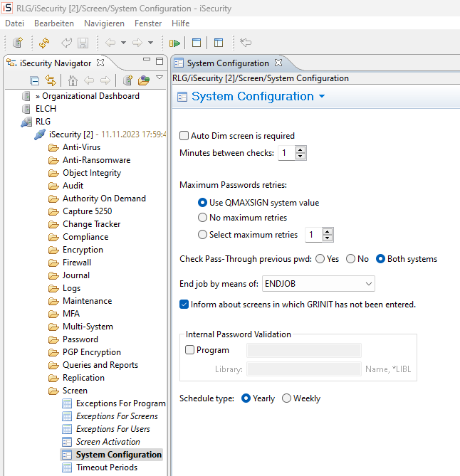Click the back navigation arrow in main toolbar
The width and height of the screenshot is (460, 476).
pyautogui.click(x=110, y=43)
